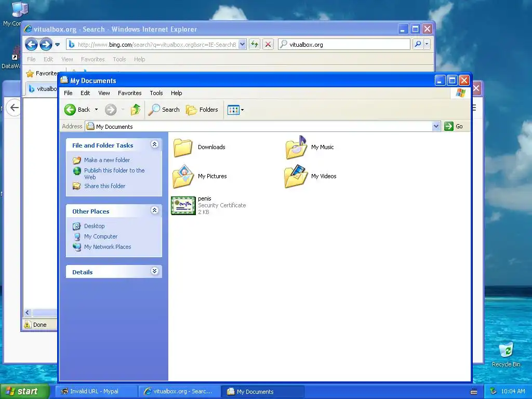Click the IE status bar warning icon

coord(28,325)
